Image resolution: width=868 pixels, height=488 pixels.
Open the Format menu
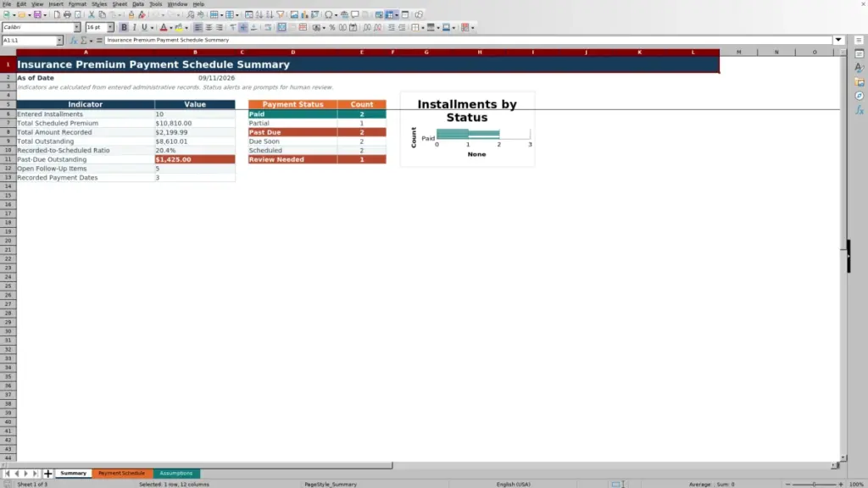pyautogui.click(x=77, y=4)
